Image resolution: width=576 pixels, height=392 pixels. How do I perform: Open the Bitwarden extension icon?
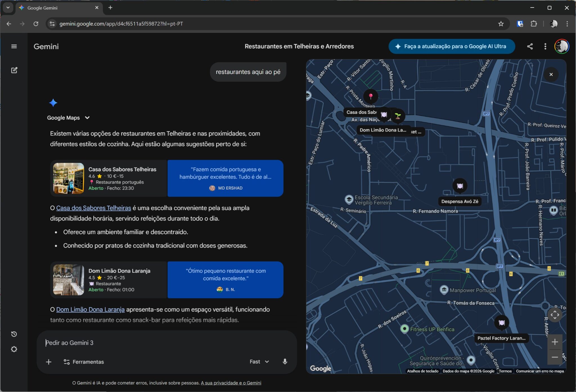click(520, 24)
